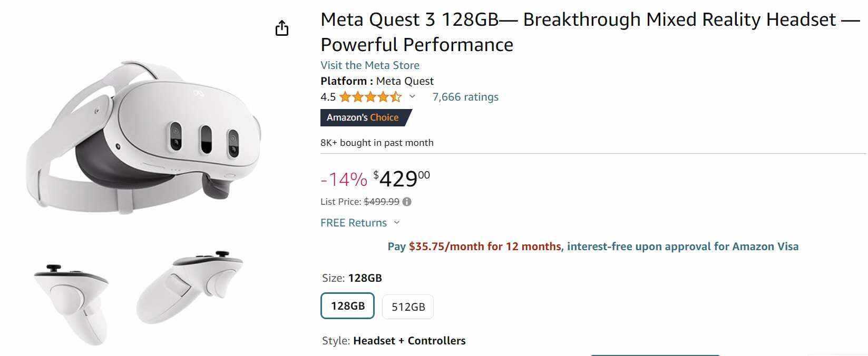Click the 4.5 rating number
This screenshot has height=356, width=868.
click(328, 97)
